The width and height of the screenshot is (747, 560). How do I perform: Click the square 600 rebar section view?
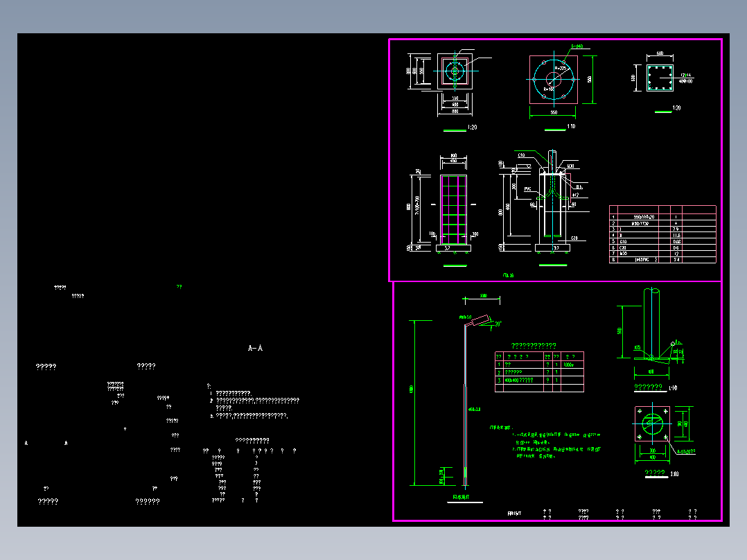(x=660, y=78)
